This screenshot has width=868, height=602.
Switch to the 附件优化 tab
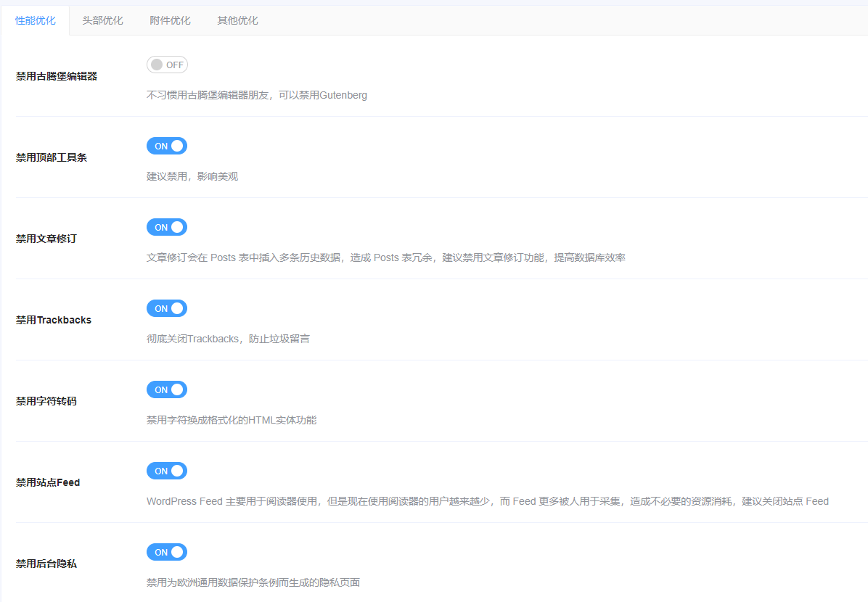click(170, 20)
